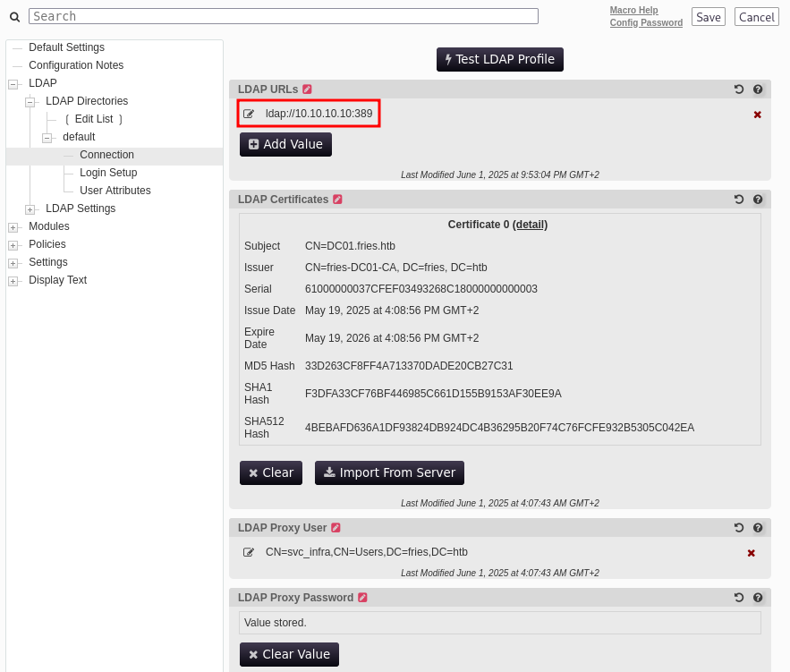This screenshot has width=790, height=672.
Task: Edit the ldap://10.10.10.10:389 value icon
Action: (x=249, y=114)
